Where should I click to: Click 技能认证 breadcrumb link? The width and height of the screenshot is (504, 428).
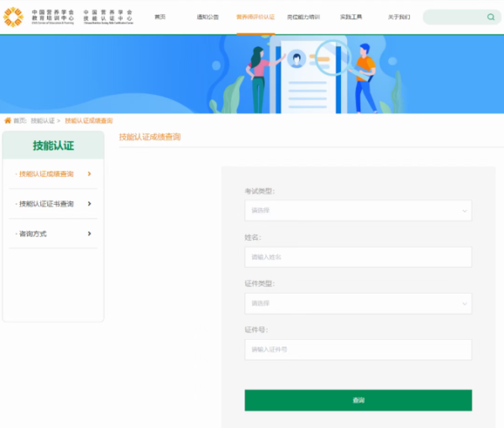42,121
